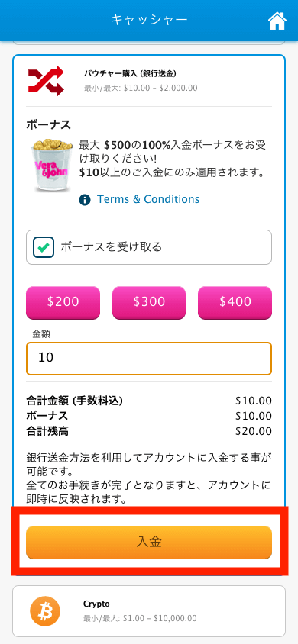This screenshot has height=644, width=298.
Task: Click the ボーナス section heading
Action: (48, 125)
